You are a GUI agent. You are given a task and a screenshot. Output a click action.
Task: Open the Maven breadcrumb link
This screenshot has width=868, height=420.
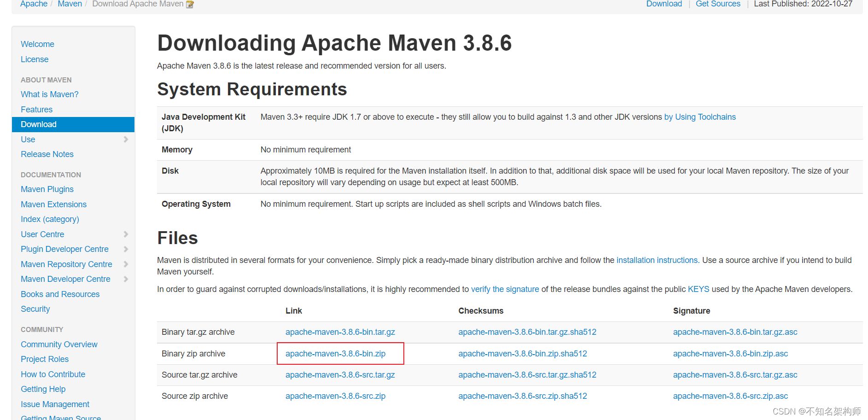(70, 4)
